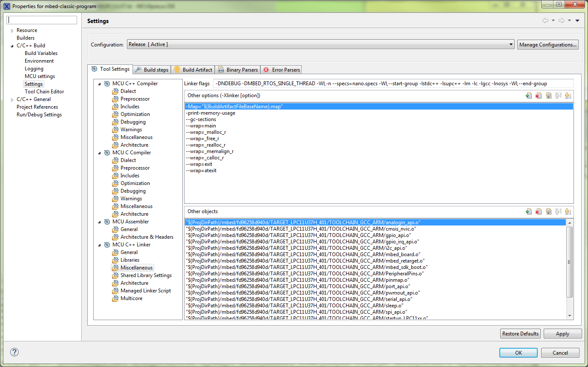Click the help question mark icon
588x367 pixels.
point(14,352)
